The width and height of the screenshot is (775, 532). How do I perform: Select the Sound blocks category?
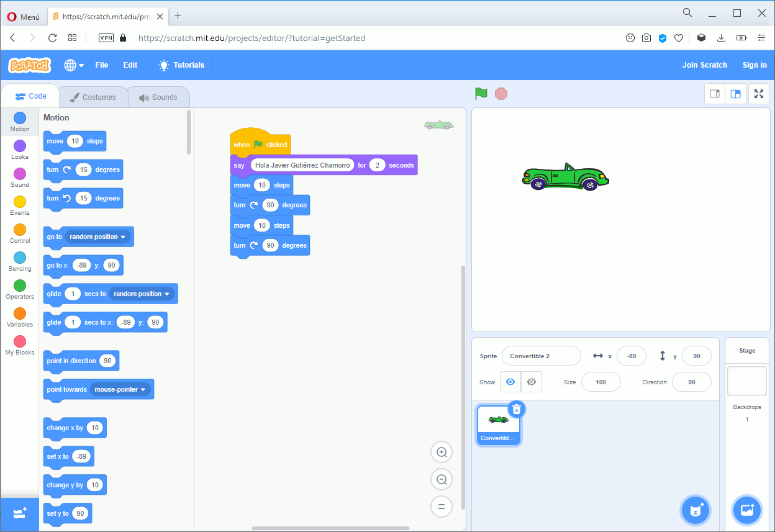tap(19, 178)
